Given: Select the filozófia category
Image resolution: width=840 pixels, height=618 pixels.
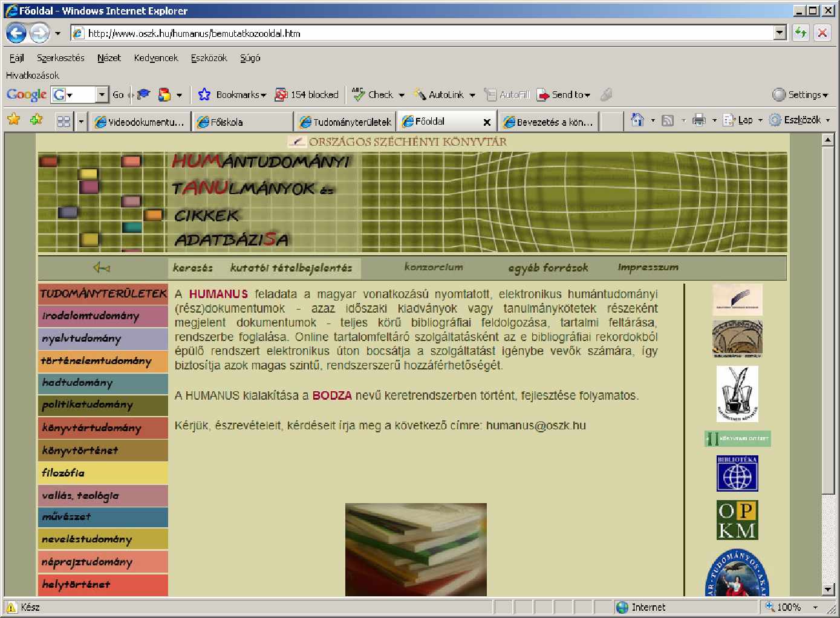Looking at the screenshot, I should coord(103,473).
